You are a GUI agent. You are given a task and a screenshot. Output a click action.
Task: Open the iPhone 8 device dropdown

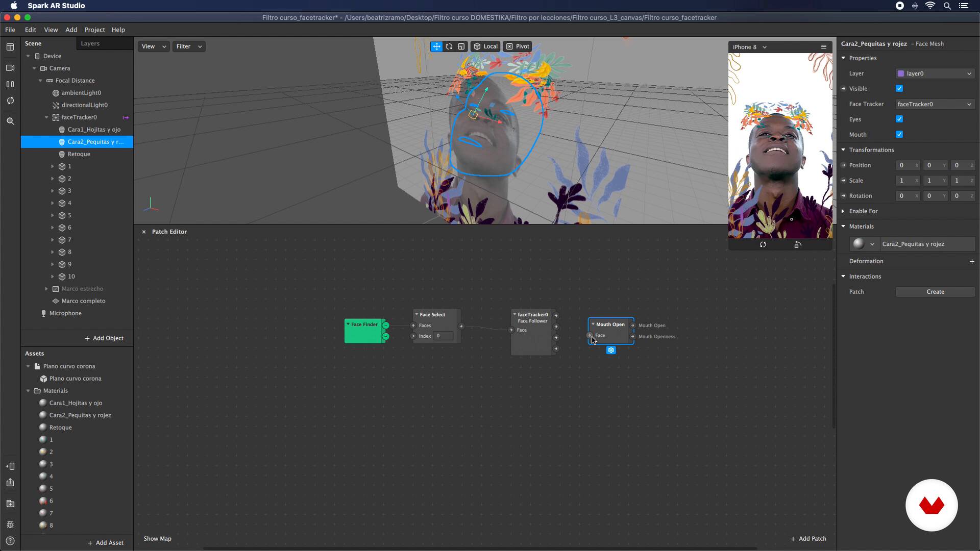[749, 47]
